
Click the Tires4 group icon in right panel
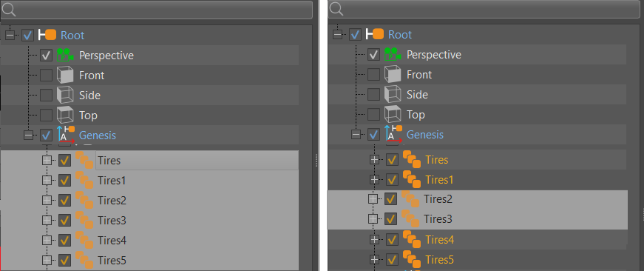click(x=412, y=239)
